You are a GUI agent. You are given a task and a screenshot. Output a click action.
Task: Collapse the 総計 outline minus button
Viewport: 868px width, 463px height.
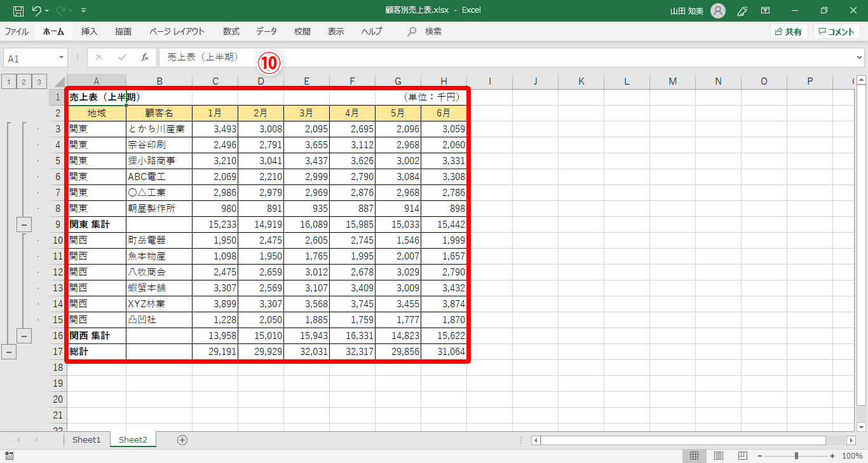click(9, 352)
